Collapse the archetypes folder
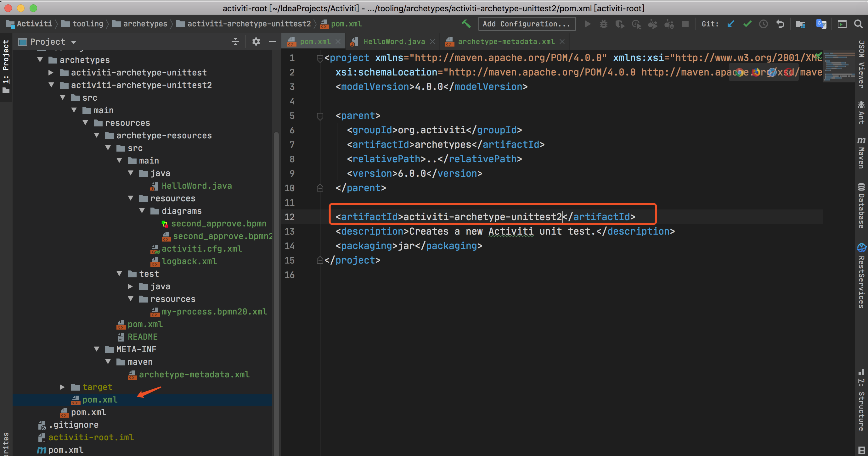This screenshot has height=456, width=868. click(x=40, y=60)
